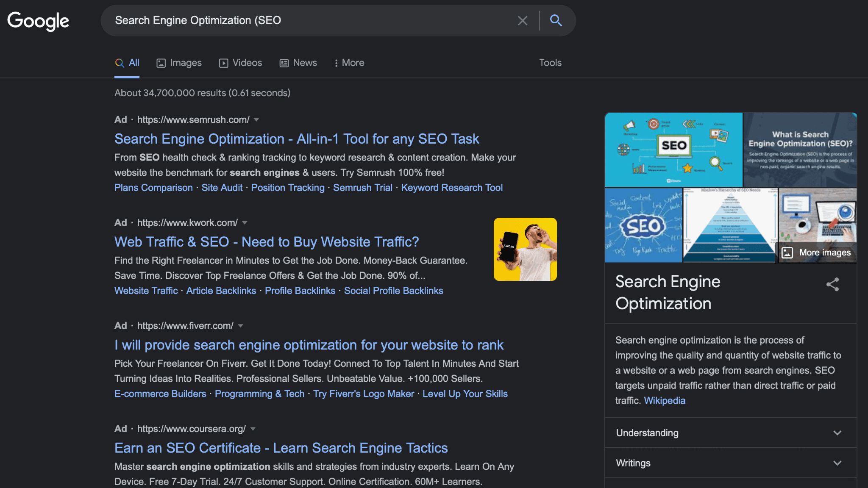Open the More search categories menu
The image size is (868, 488).
coord(349,63)
